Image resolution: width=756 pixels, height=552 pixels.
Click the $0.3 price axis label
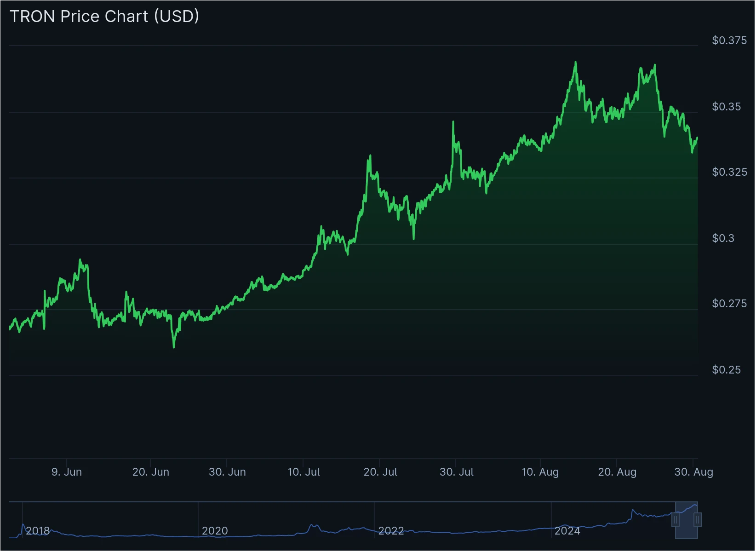(723, 238)
